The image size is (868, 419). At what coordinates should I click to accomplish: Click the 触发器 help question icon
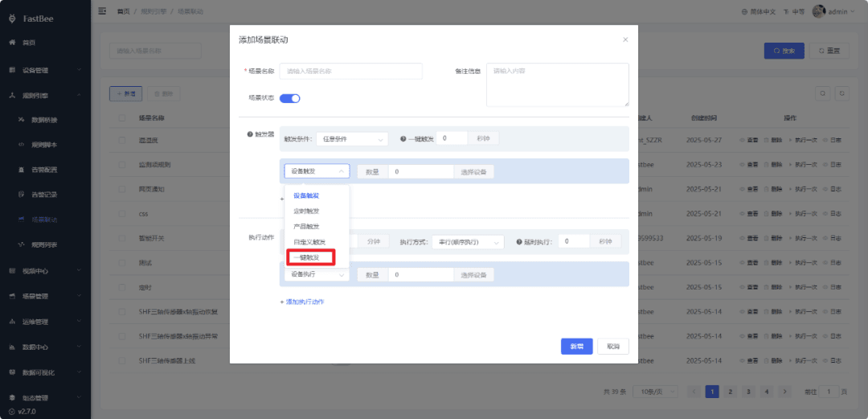coord(250,134)
